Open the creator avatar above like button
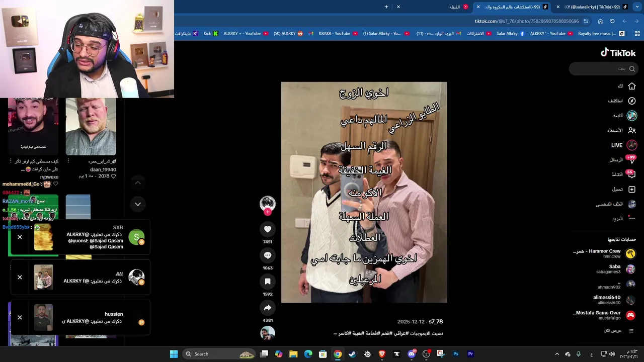The height and width of the screenshot is (362, 644). pyautogui.click(x=268, y=203)
